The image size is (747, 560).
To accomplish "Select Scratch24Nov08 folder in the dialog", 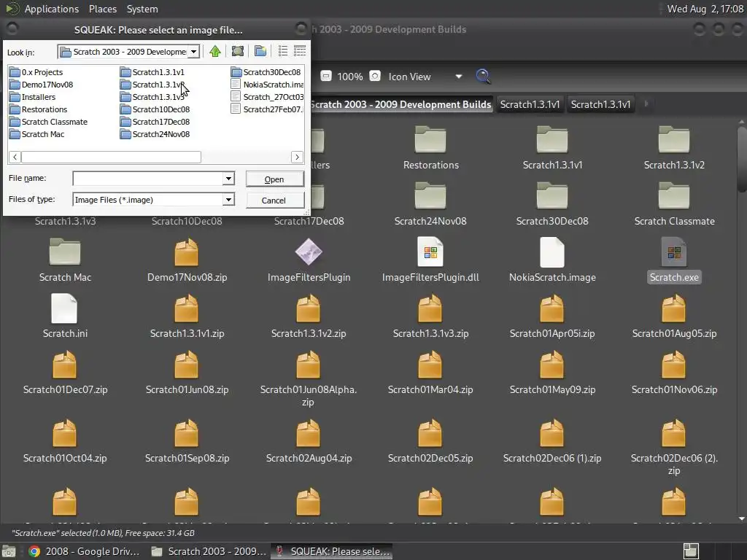I will pyautogui.click(x=155, y=134).
